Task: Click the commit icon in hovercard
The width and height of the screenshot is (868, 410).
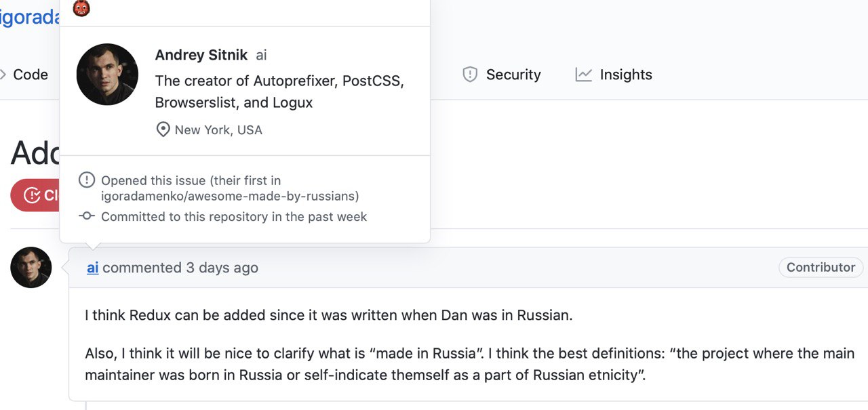Action: pos(87,216)
